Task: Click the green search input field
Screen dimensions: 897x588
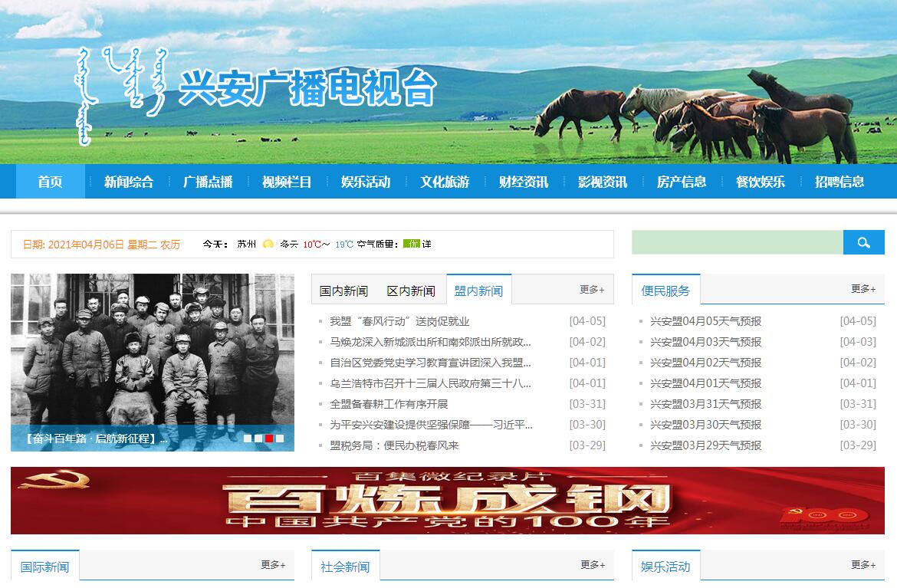Action: coord(737,242)
